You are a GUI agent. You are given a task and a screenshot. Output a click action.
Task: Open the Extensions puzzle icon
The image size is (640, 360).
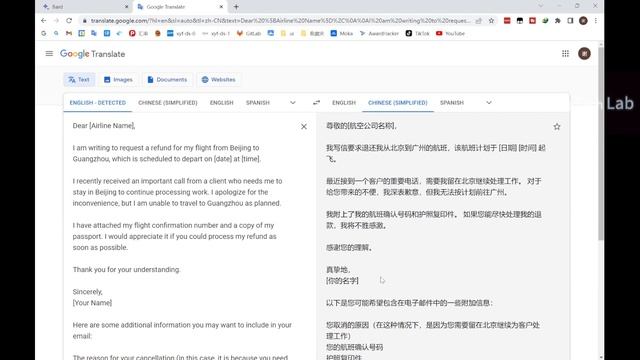point(558,20)
